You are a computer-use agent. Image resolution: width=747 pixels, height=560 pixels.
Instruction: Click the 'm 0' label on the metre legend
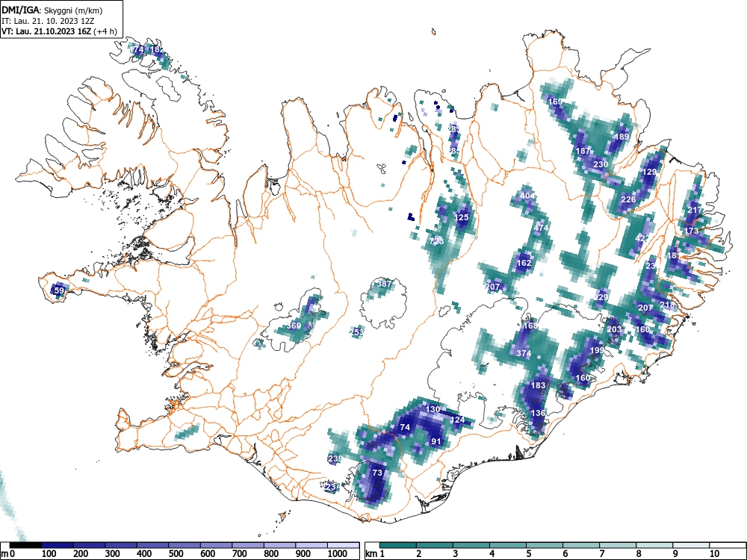[8, 554]
